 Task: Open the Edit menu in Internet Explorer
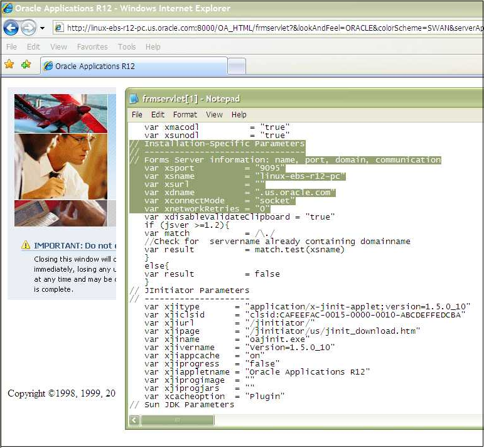[33, 47]
